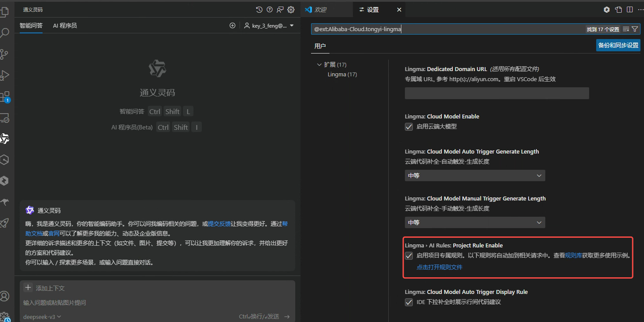Open the 提交反馈 link in chat
Viewport: 644px width, 322px height.
(219, 223)
